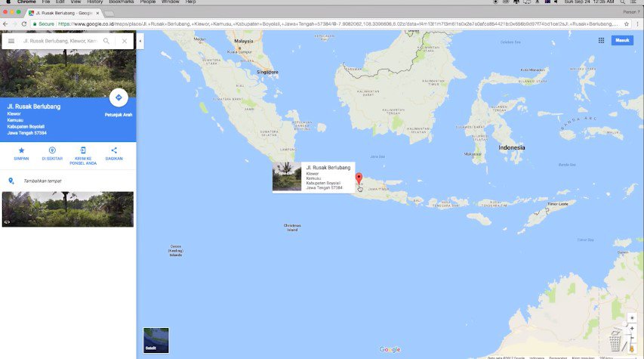Image resolution: width=644 pixels, height=359 pixels.
Task: Click the Makassar city label
Action: (473, 154)
